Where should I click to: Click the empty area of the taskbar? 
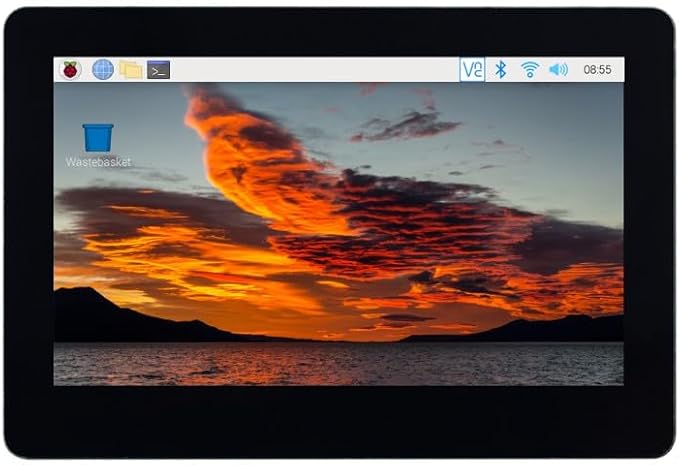[314, 70]
